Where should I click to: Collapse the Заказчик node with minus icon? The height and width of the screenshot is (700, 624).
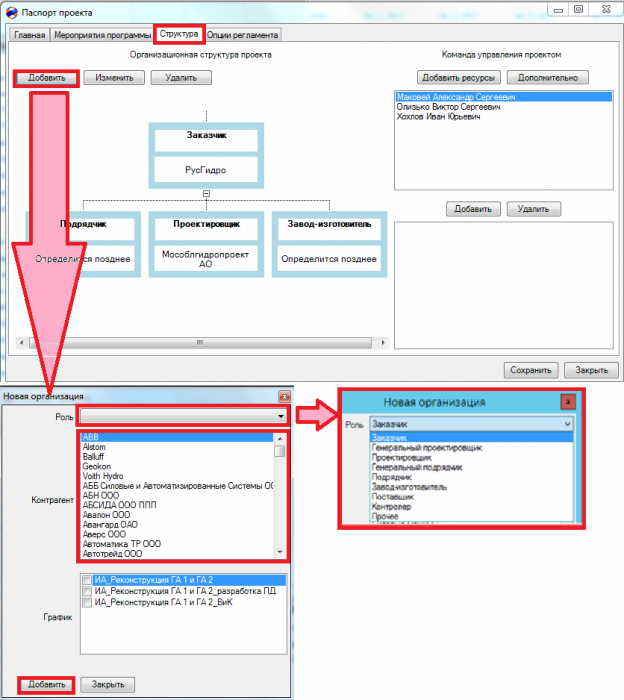(x=206, y=194)
